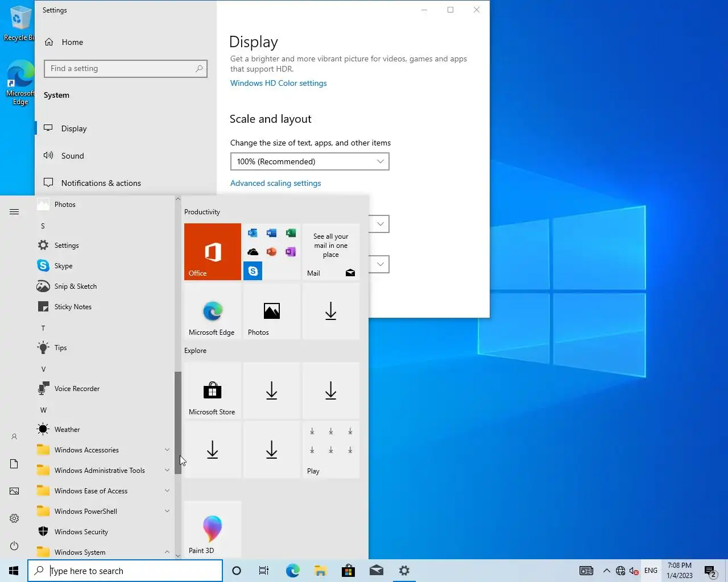Expand the Windows Accessories folder
Image resolution: width=728 pixels, height=582 pixels.
coord(104,450)
